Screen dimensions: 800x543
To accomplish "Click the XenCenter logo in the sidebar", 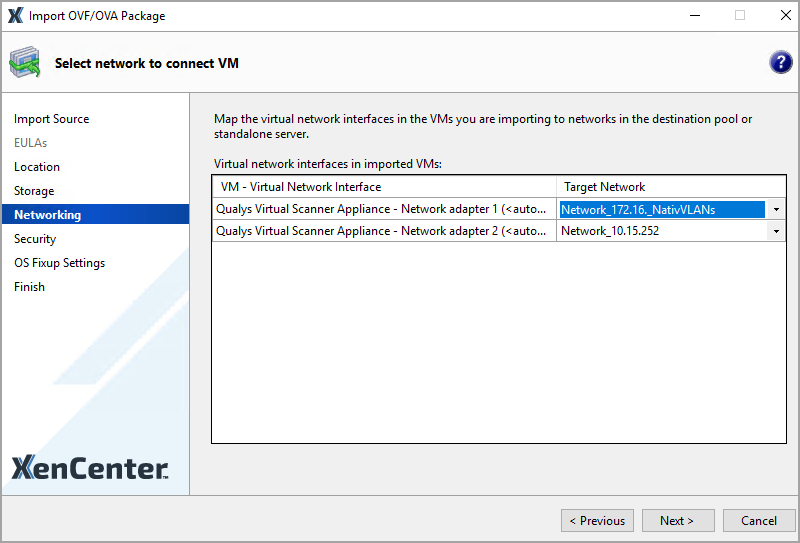I will point(89,467).
